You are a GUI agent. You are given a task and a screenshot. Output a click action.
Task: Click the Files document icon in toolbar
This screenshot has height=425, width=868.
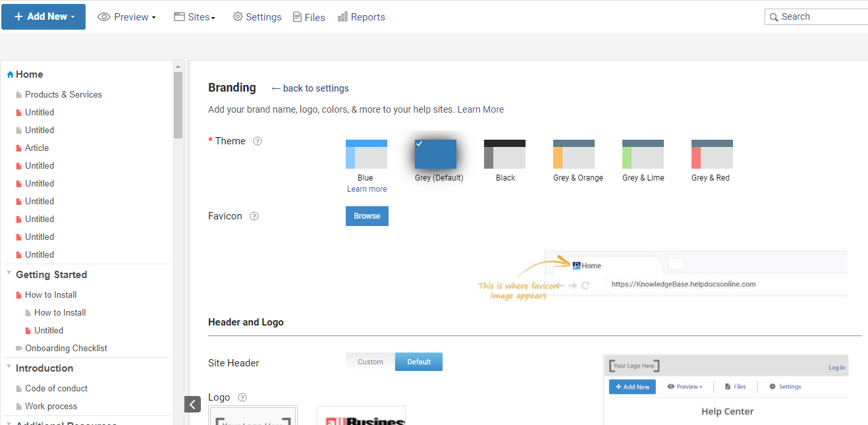(298, 17)
